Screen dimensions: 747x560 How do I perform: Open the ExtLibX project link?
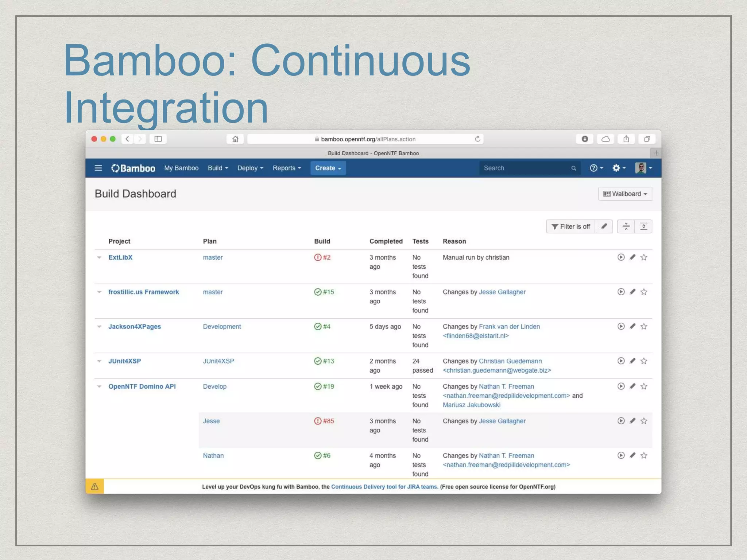(x=120, y=257)
